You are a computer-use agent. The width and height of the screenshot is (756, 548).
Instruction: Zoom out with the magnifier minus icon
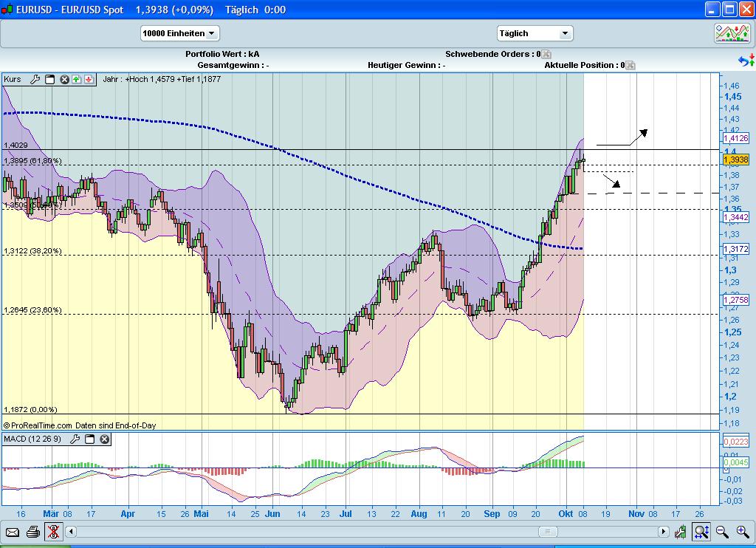(721, 531)
